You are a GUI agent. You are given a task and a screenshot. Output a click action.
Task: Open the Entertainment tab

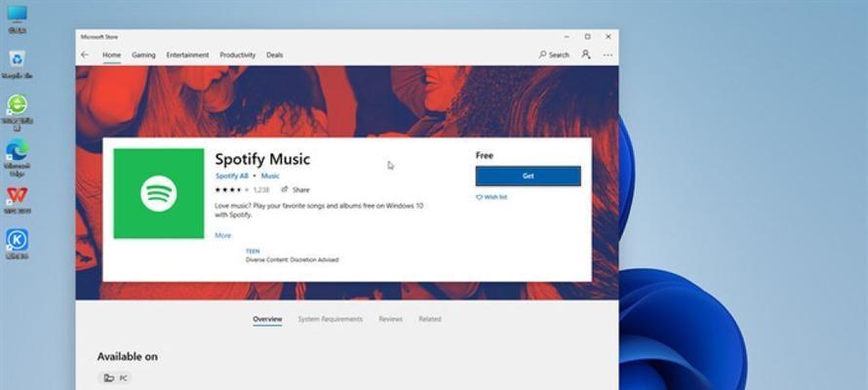coord(187,55)
